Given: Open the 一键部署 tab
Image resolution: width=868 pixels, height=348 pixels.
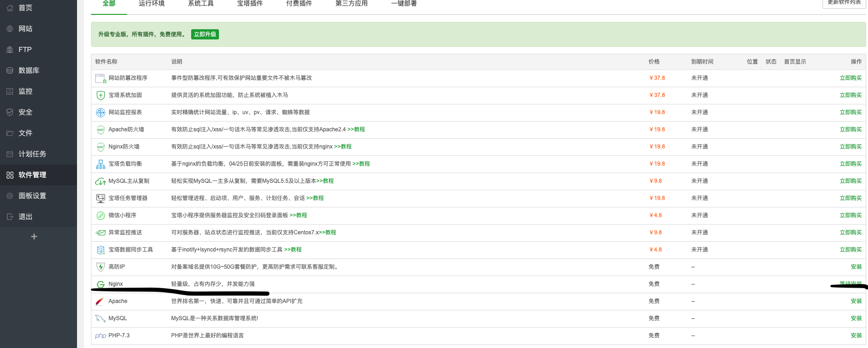Looking at the screenshot, I should click(404, 3).
